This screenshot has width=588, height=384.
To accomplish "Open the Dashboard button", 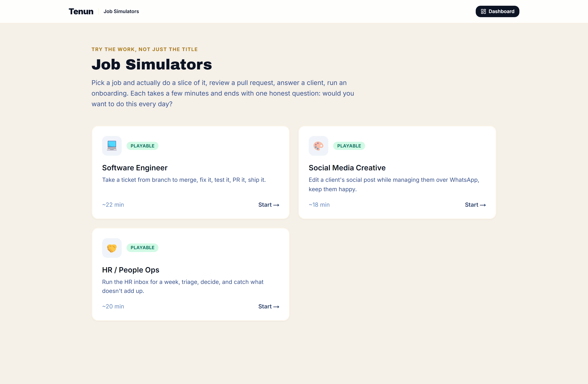I will (x=497, y=11).
